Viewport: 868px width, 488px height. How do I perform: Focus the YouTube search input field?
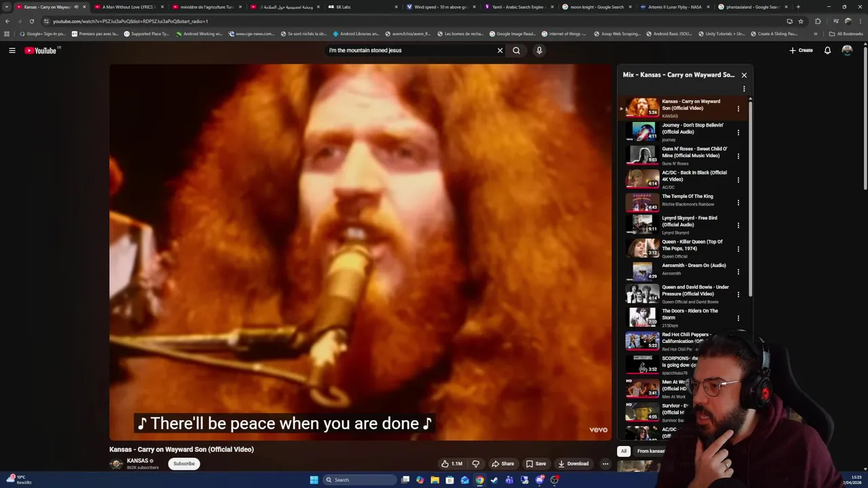410,50
